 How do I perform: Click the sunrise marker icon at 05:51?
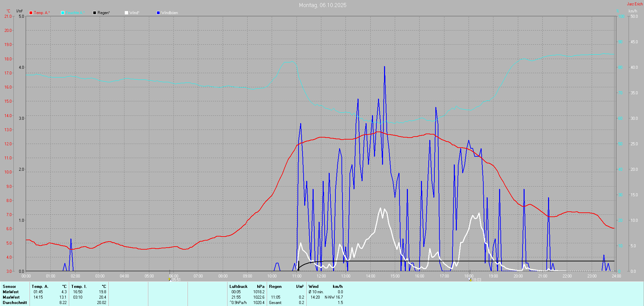coord(169,279)
